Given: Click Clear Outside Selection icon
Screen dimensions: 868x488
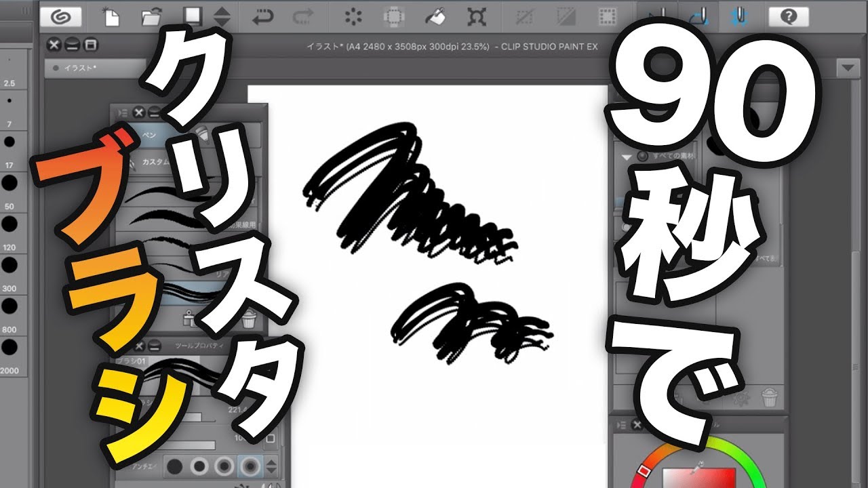Looking at the screenshot, I should coord(393,17).
